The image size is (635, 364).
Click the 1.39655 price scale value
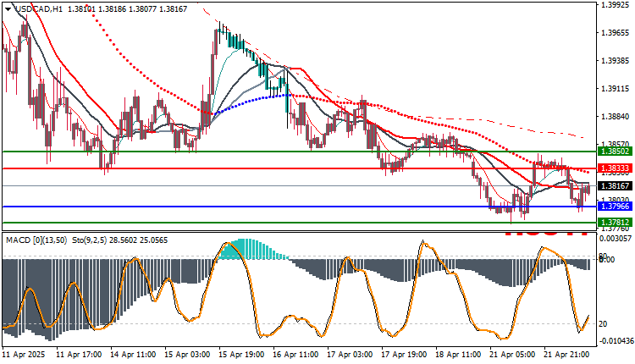click(616, 33)
